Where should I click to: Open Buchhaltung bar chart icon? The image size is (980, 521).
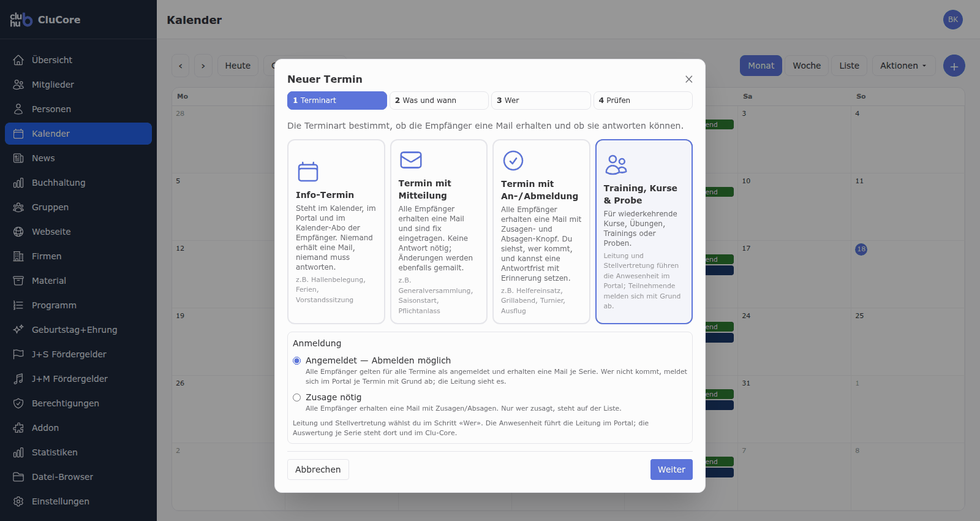[x=18, y=183]
